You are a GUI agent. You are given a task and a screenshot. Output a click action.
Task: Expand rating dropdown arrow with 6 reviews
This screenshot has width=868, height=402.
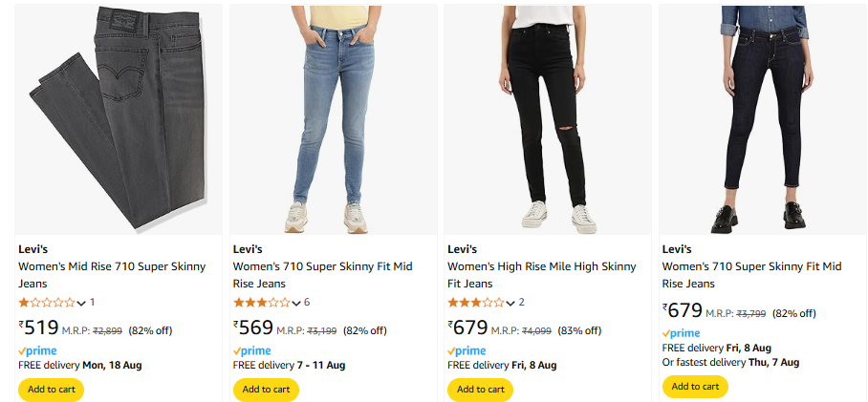point(296,304)
